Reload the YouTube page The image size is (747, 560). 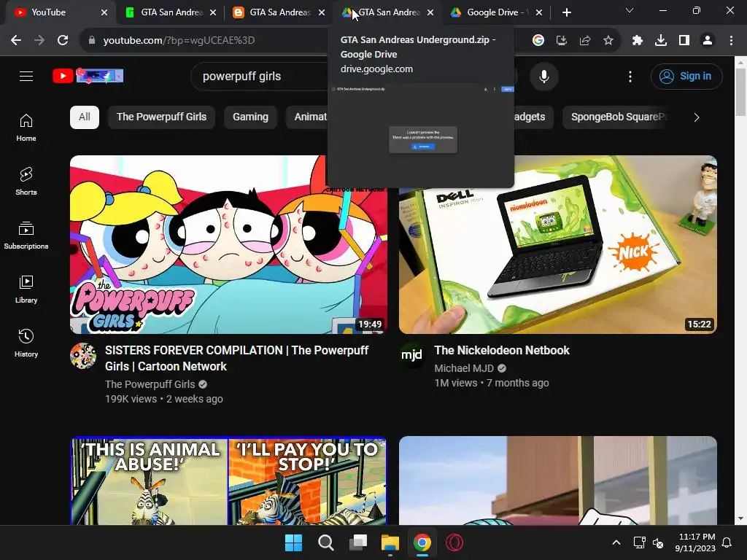point(63,41)
